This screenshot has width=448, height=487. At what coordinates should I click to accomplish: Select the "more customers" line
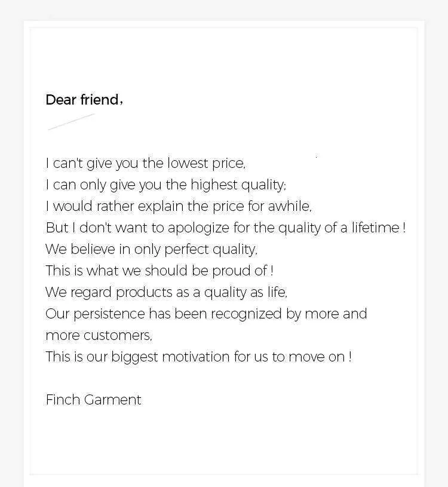click(99, 335)
